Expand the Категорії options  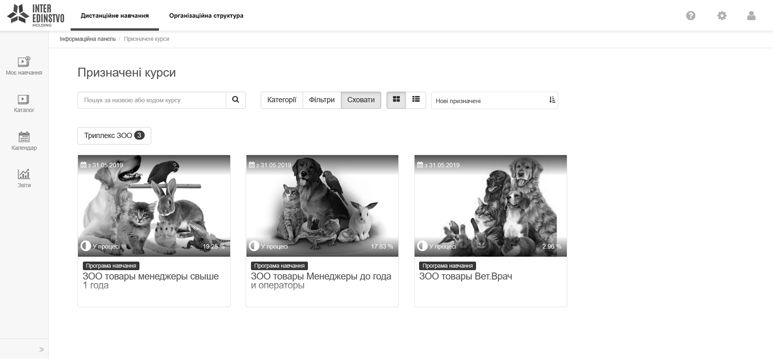coord(281,100)
